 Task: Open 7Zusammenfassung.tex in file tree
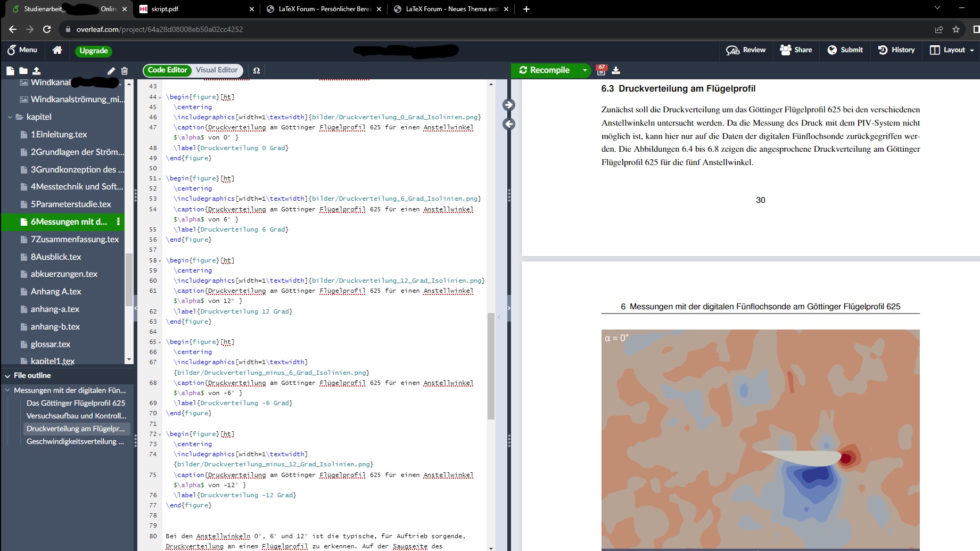(75, 240)
